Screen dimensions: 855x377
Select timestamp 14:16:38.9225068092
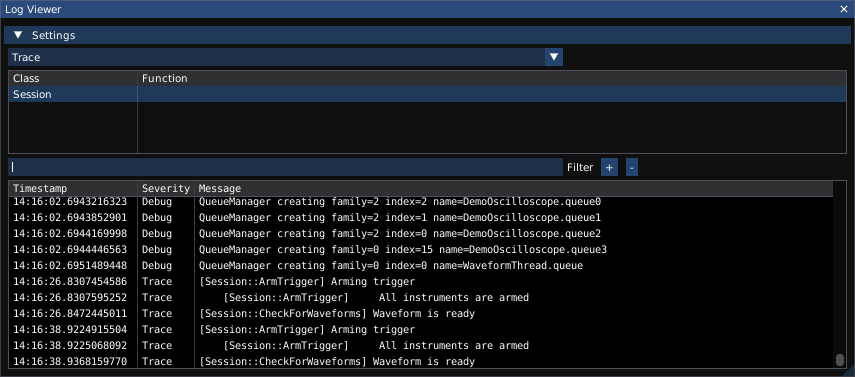[x=70, y=345]
